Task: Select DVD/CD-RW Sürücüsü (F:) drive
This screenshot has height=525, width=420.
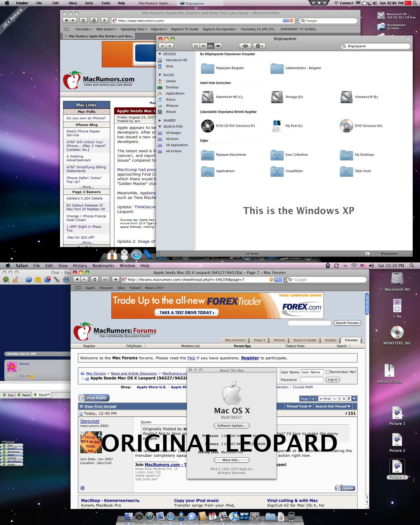Action: pyautogui.click(x=208, y=126)
